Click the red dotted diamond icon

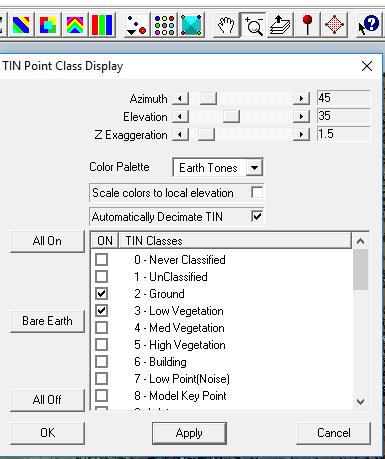[334, 25]
